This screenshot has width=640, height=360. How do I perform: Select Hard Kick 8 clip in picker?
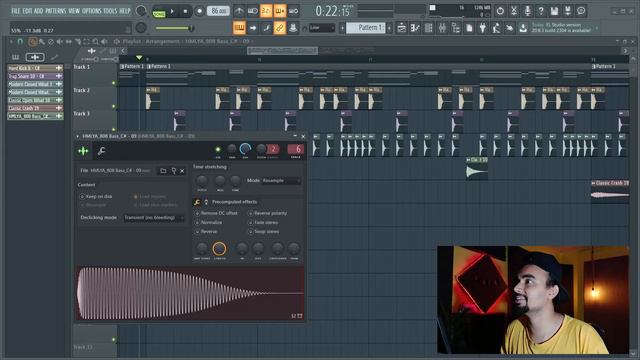[35, 68]
